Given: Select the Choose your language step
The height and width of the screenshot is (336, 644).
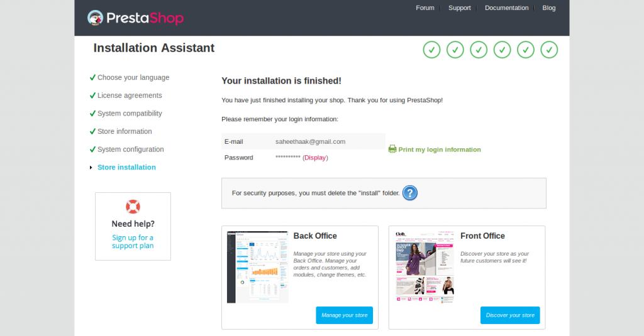Looking at the screenshot, I should pos(133,77).
